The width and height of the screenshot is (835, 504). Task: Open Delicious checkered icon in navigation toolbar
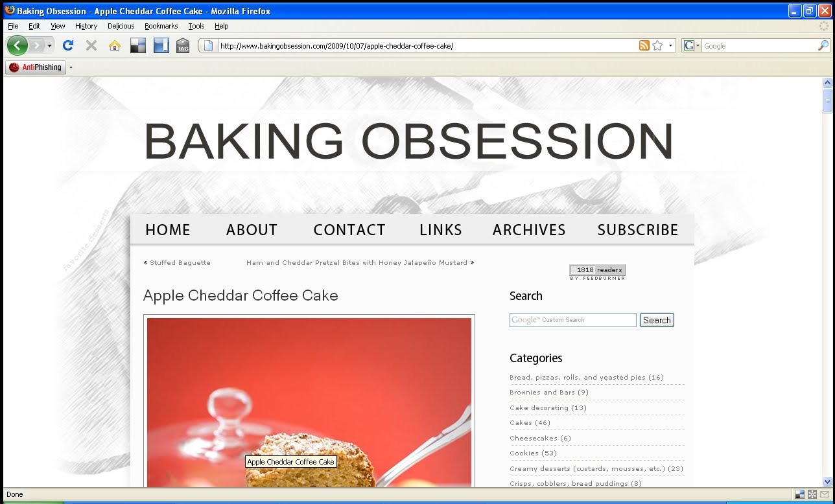click(x=138, y=45)
